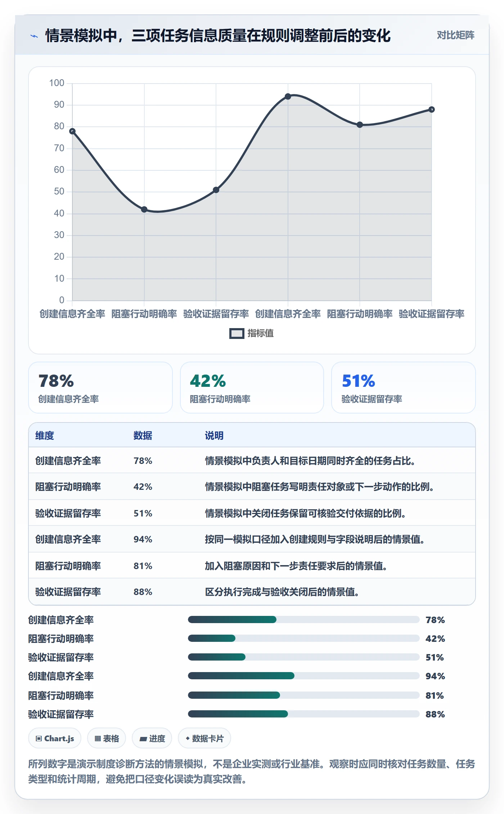Image resolution: width=504 pixels, height=814 pixels.
Task: Select the table cell showing 42%
Action: 143,487
